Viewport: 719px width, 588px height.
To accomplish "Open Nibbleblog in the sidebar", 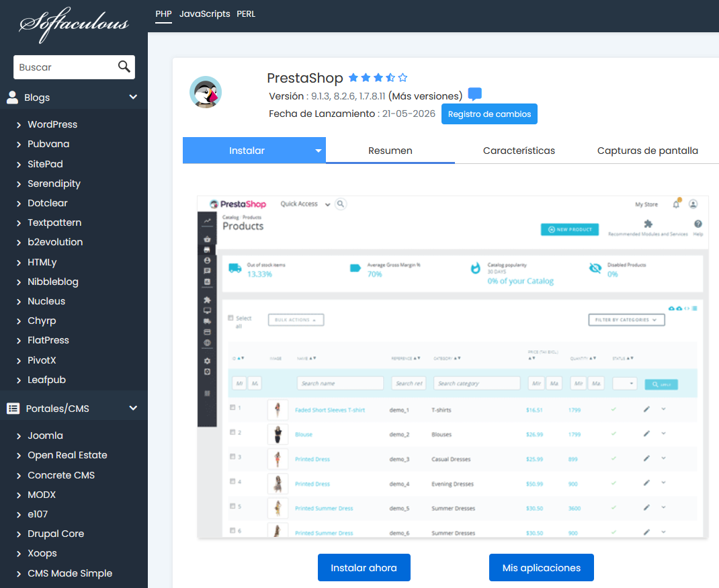I will (x=52, y=282).
